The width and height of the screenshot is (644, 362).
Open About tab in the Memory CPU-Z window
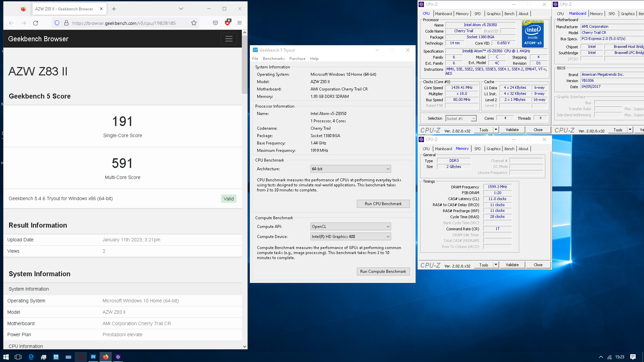[523, 149]
